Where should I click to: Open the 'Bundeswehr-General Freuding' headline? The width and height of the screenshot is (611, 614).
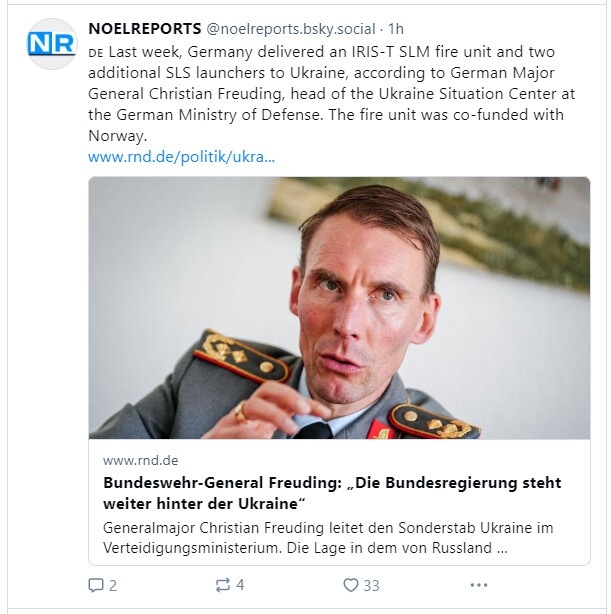pyautogui.click(x=331, y=492)
